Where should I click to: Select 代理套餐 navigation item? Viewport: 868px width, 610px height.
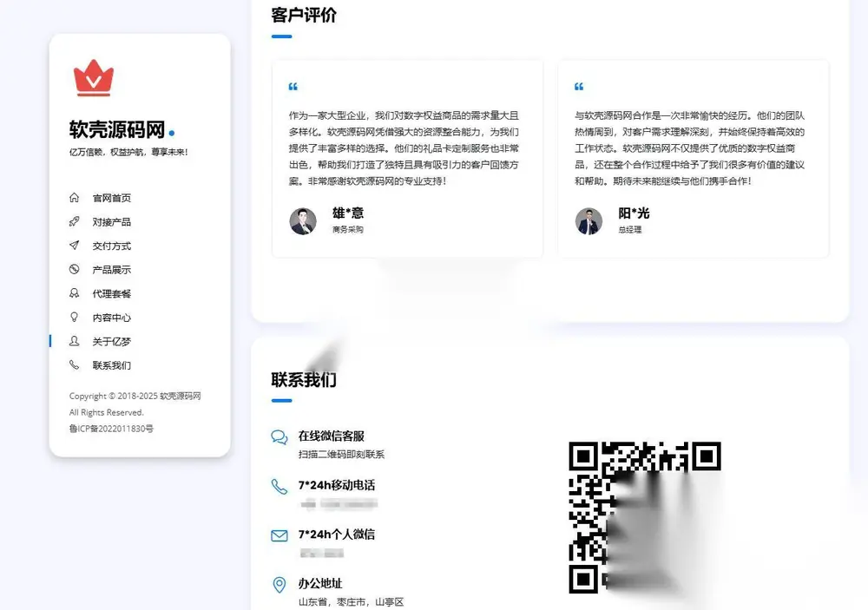(x=112, y=294)
